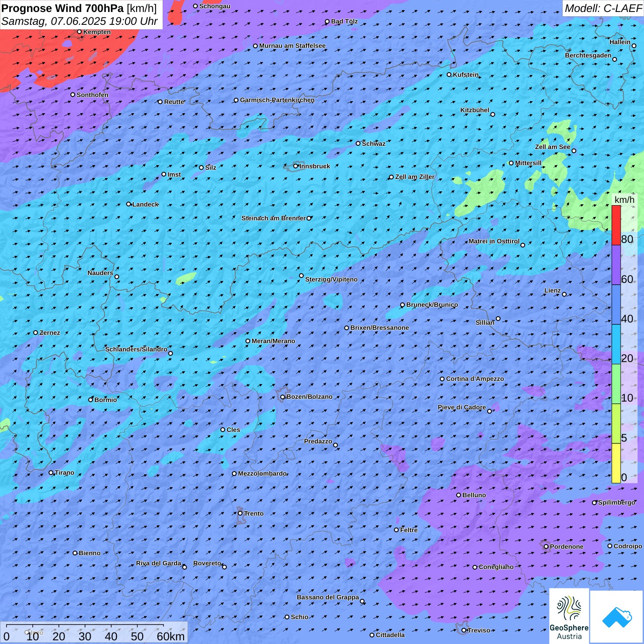Select the red above-80 km/h legend color
Viewport: 644px width, 644px height.
click(616, 225)
